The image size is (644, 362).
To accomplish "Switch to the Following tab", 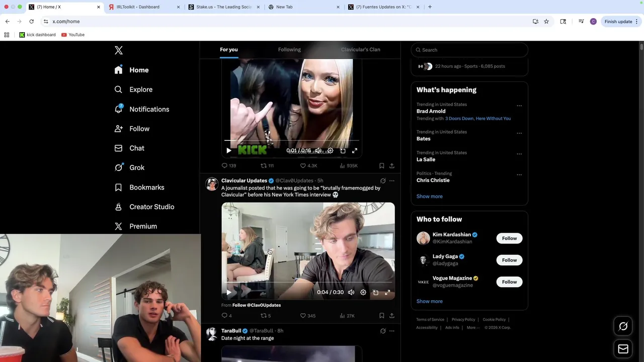I will tap(289, 49).
